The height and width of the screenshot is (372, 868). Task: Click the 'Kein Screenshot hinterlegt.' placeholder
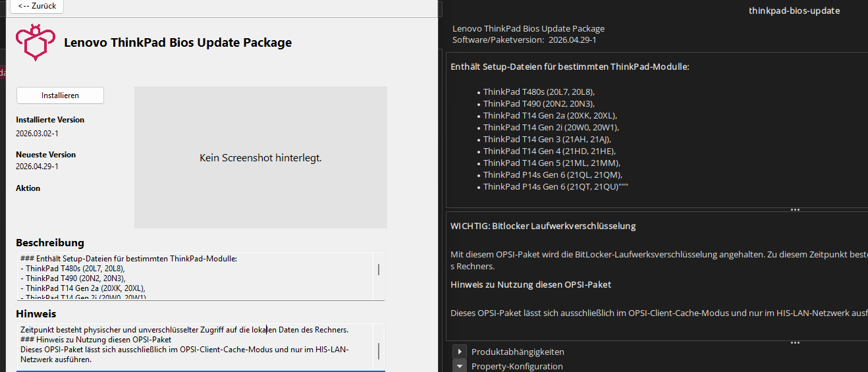pyautogui.click(x=261, y=158)
